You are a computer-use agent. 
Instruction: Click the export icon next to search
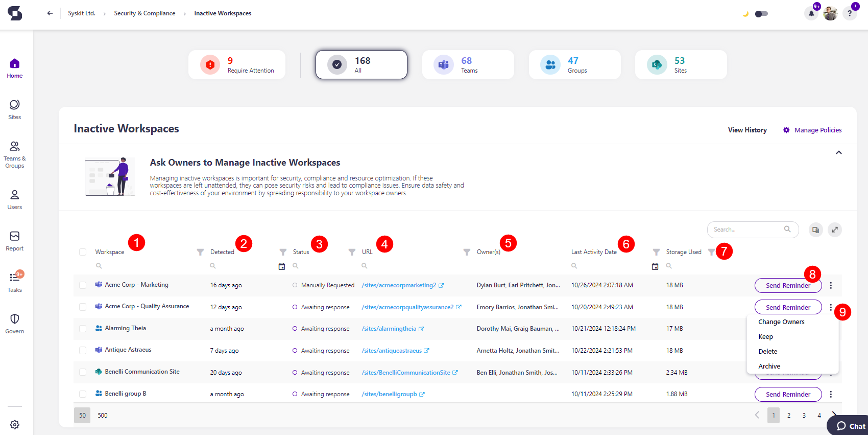(x=815, y=230)
